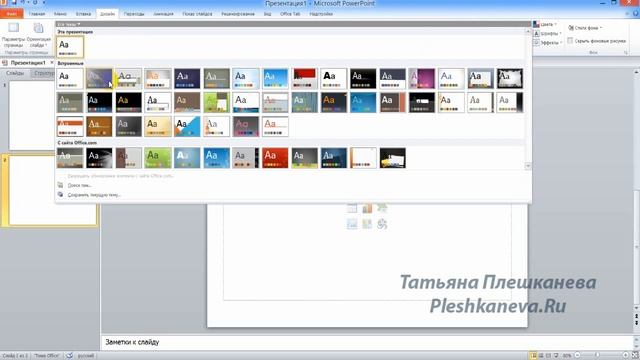Open the Фон group dialog launcher
The height and width of the screenshot is (360, 640).
pos(625,53)
